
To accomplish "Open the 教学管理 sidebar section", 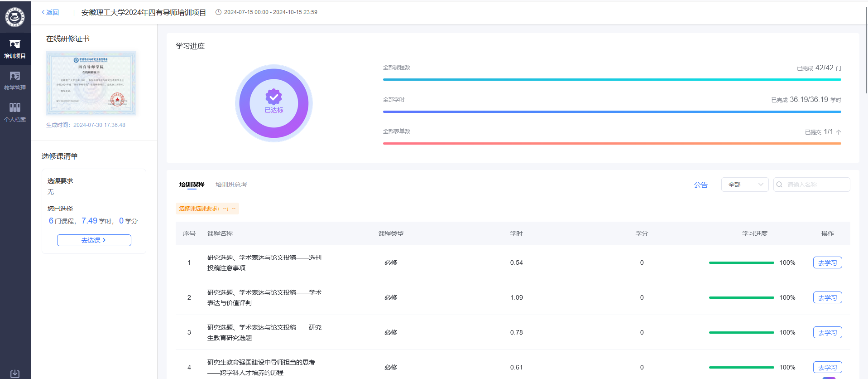I will coord(15,80).
